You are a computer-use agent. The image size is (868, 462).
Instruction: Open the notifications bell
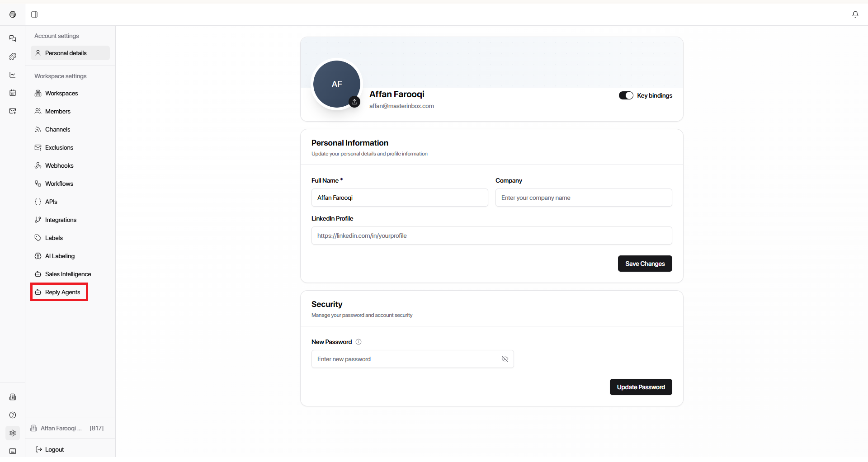coord(855,14)
